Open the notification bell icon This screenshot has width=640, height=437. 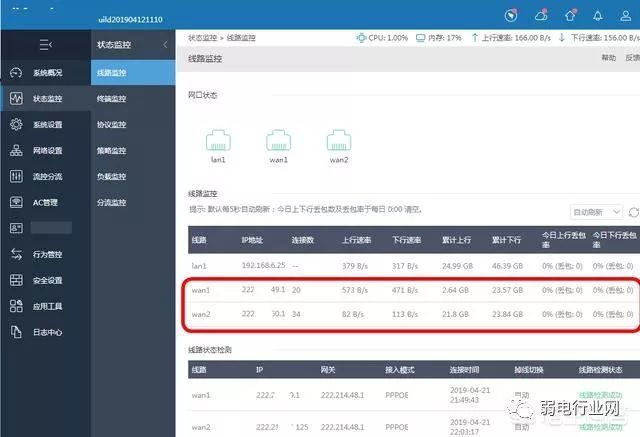pyautogui.click(x=598, y=16)
